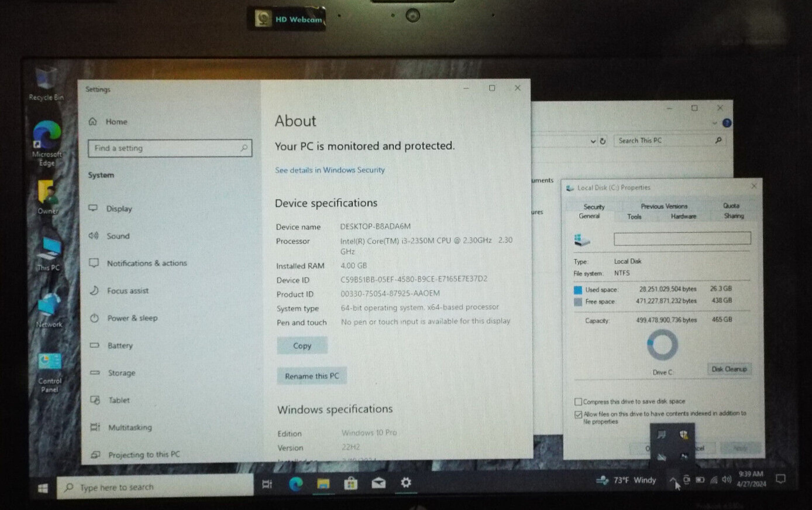Open Power & sleep settings
This screenshot has height=510, width=812.
(x=124, y=318)
